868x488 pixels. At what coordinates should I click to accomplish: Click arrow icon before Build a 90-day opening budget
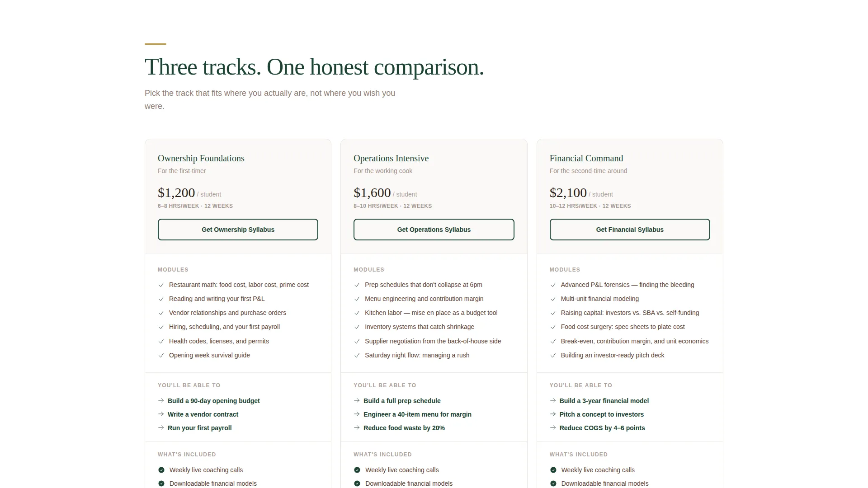coord(161,400)
